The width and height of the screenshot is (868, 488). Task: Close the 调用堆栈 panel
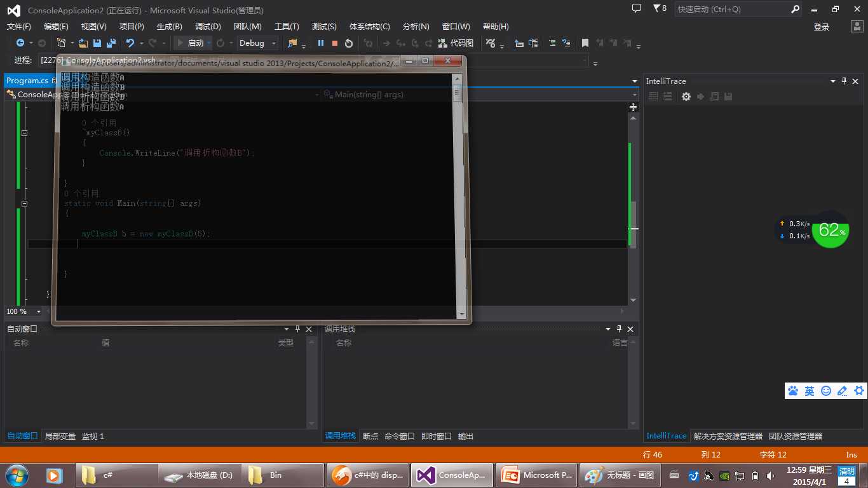tap(630, 329)
